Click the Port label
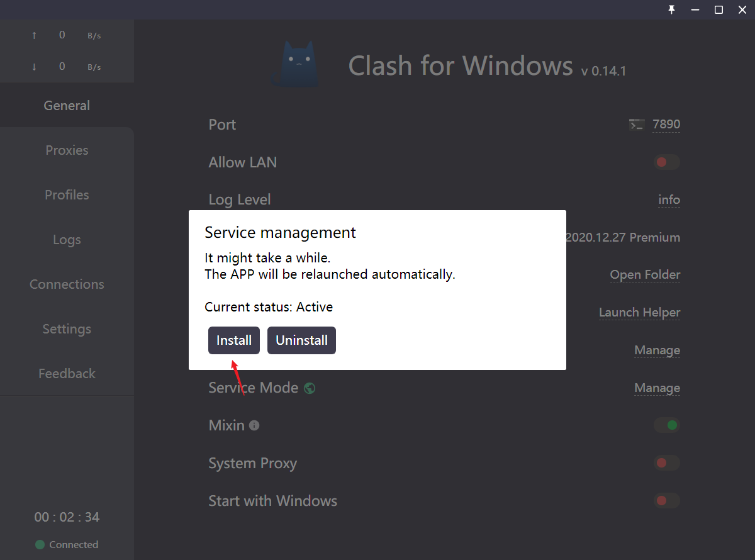This screenshot has height=560, width=755. pos(222,125)
